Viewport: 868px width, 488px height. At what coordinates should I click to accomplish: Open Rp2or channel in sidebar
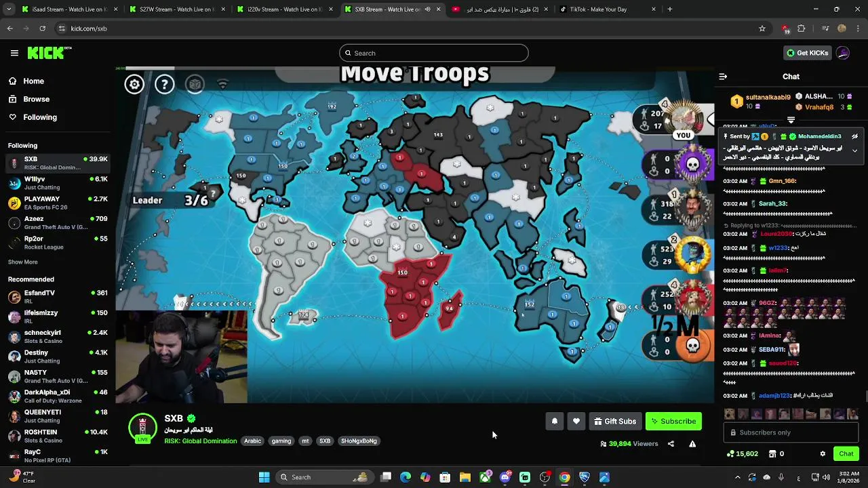pos(58,243)
